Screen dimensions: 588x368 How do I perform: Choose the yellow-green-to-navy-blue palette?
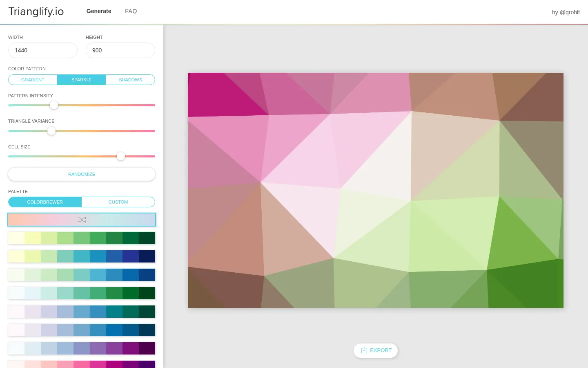[82, 256]
